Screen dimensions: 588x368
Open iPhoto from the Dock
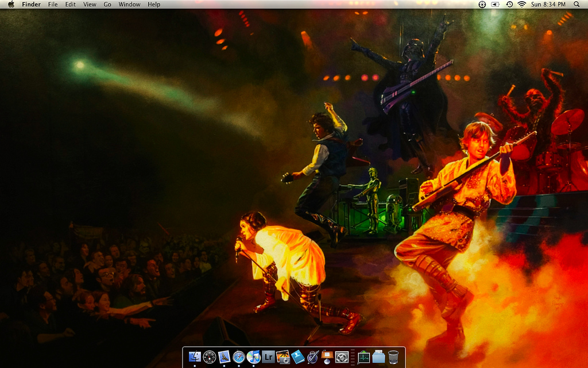pos(283,356)
